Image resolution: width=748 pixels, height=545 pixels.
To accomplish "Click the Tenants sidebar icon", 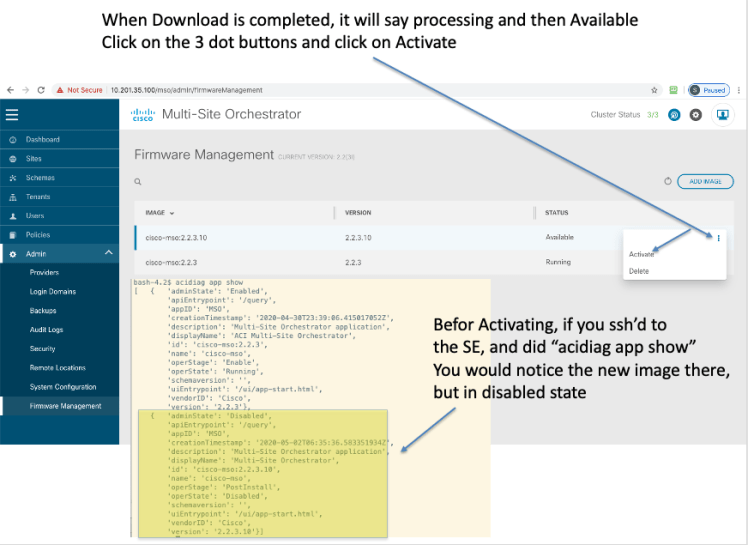I will coord(13,197).
